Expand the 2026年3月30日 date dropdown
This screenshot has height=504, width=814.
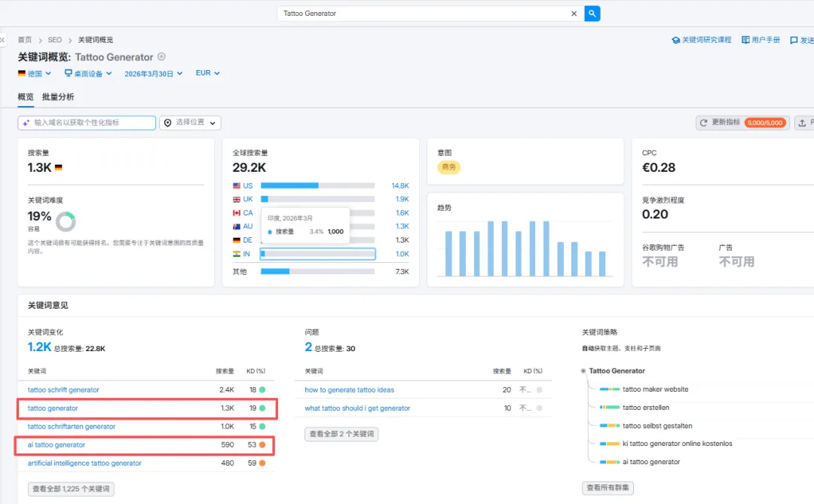[x=153, y=74]
